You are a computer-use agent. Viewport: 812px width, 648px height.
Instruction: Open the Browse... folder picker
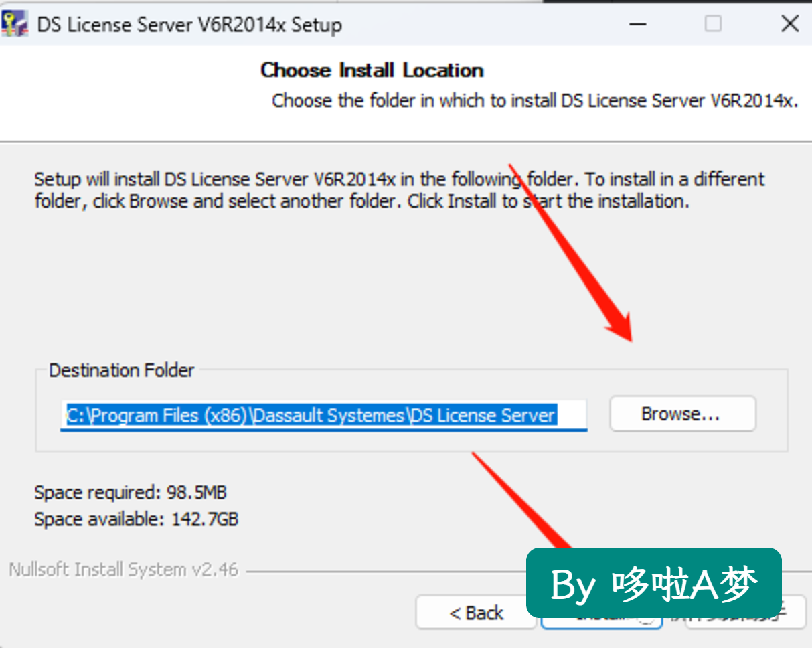682,414
